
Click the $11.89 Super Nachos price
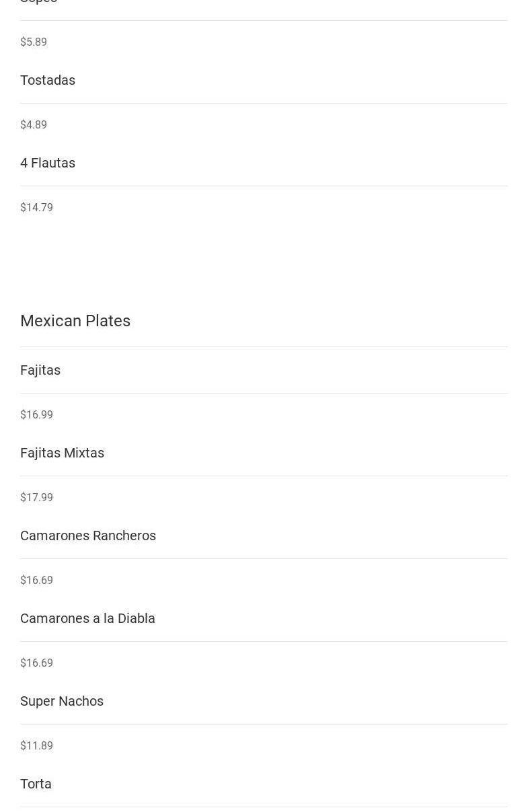36,746
